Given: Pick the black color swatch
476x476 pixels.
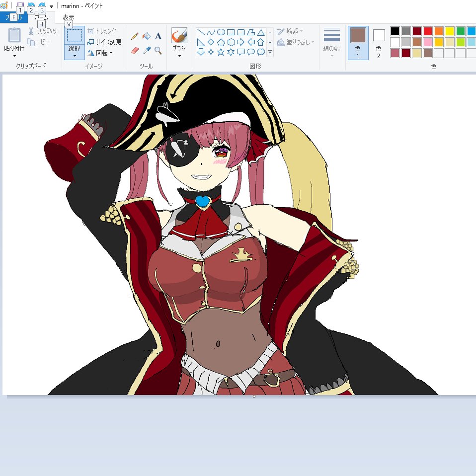Looking at the screenshot, I should 395,31.
